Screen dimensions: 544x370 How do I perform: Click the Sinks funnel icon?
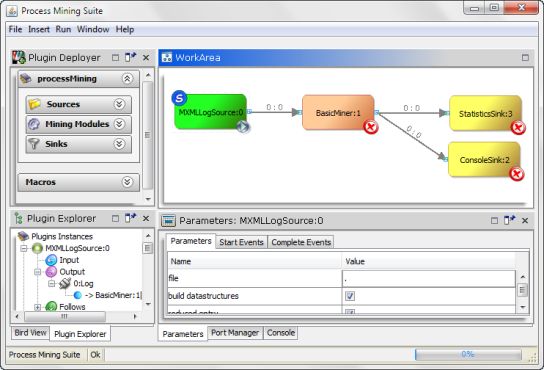pyautogui.click(x=34, y=144)
